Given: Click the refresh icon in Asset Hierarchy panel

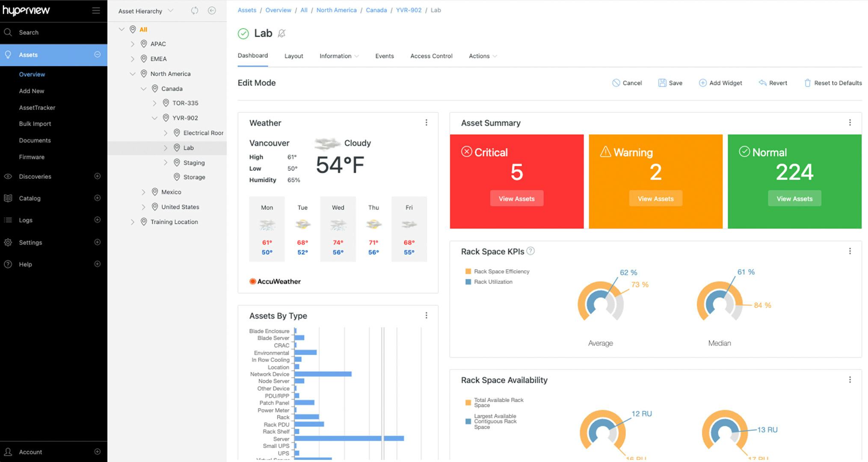Looking at the screenshot, I should (x=194, y=11).
